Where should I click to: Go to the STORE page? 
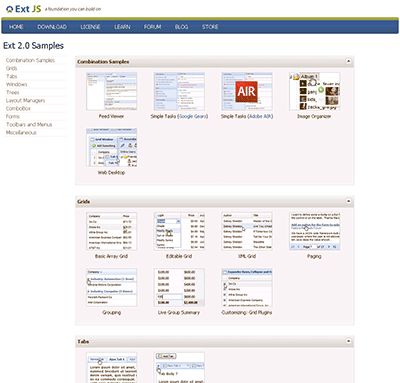(210, 27)
